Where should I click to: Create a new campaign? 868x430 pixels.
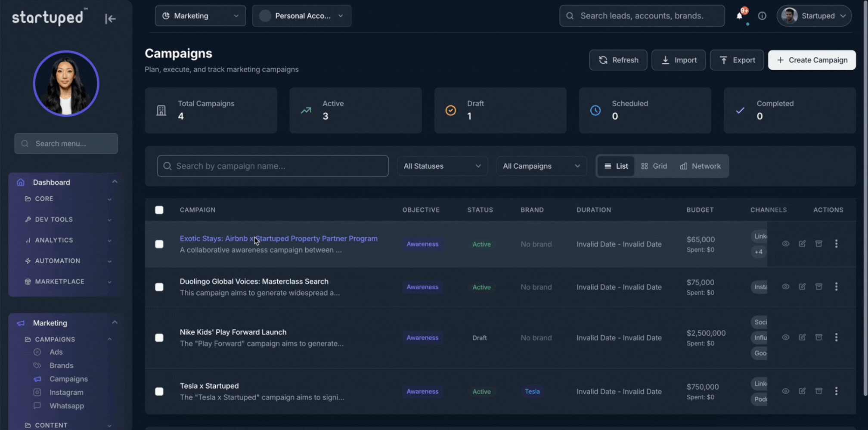811,60
